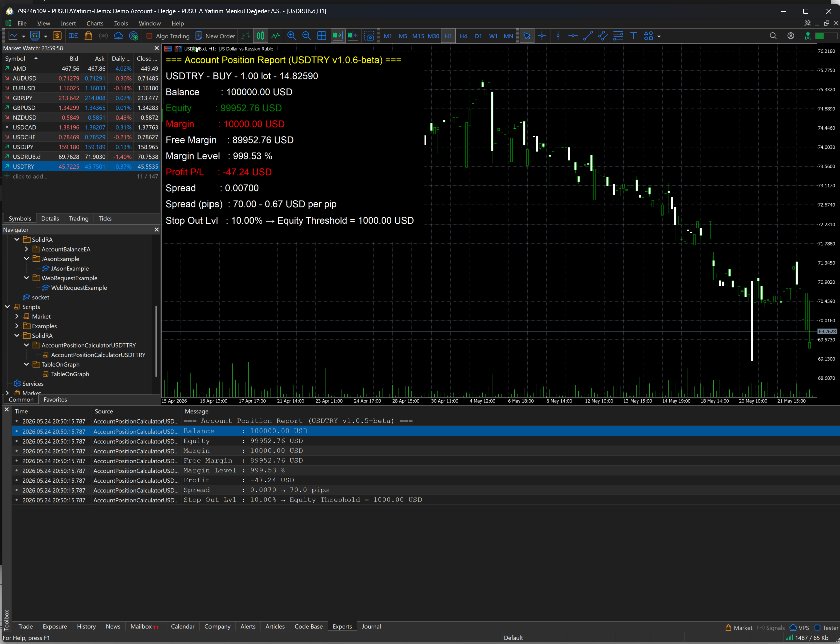Set timeframe to MN
The image size is (840, 644).
[x=508, y=36]
